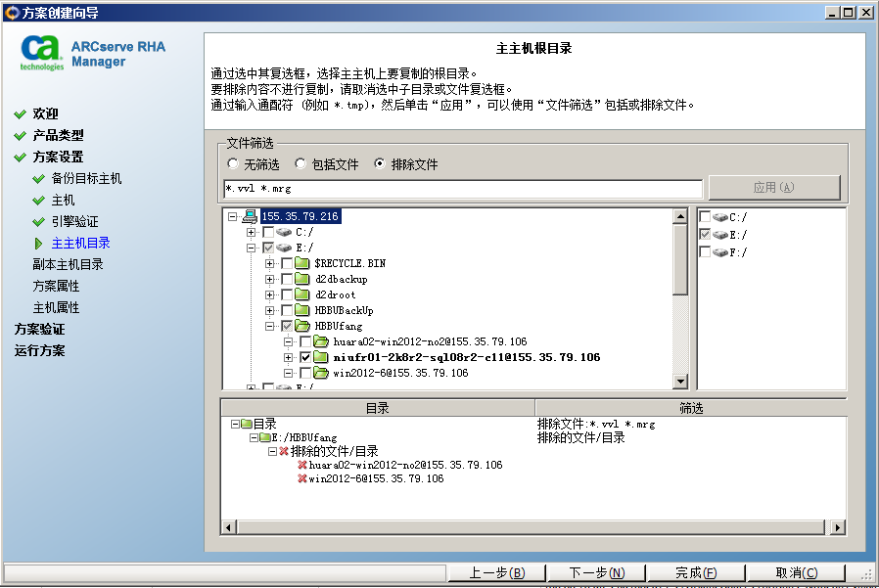The height and width of the screenshot is (588, 879).
Task: Collapse the 排除的文件/目录 summary node
Action: pos(272,451)
